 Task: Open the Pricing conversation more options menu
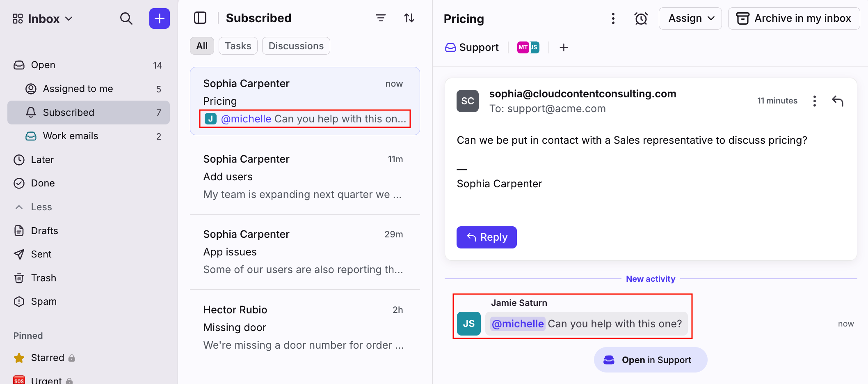click(613, 18)
